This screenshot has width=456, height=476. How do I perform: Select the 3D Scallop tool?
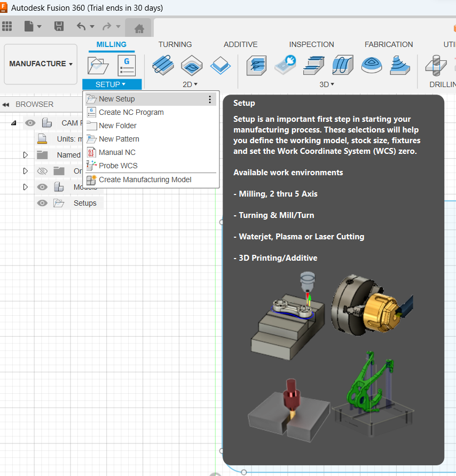click(372, 65)
